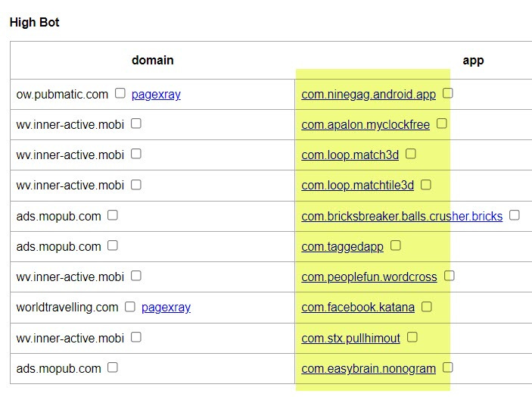Viewport: 532px width, 397px height.
Task: Tick the checkbox after com.ninegag.android.app
Action: (448, 93)
